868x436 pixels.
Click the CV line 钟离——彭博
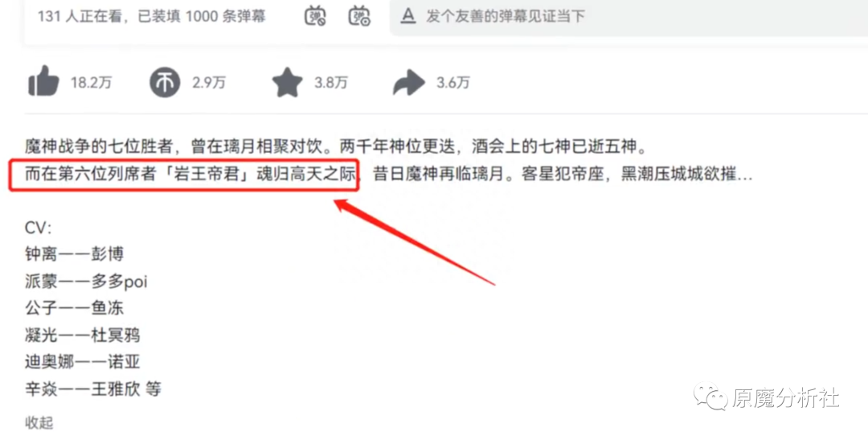coord(74,253)
